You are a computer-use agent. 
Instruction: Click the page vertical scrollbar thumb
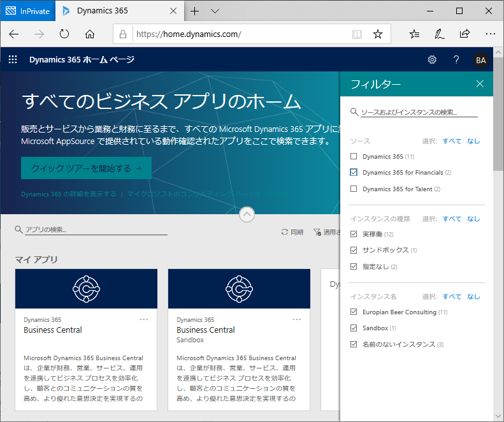tap(498, 114)
